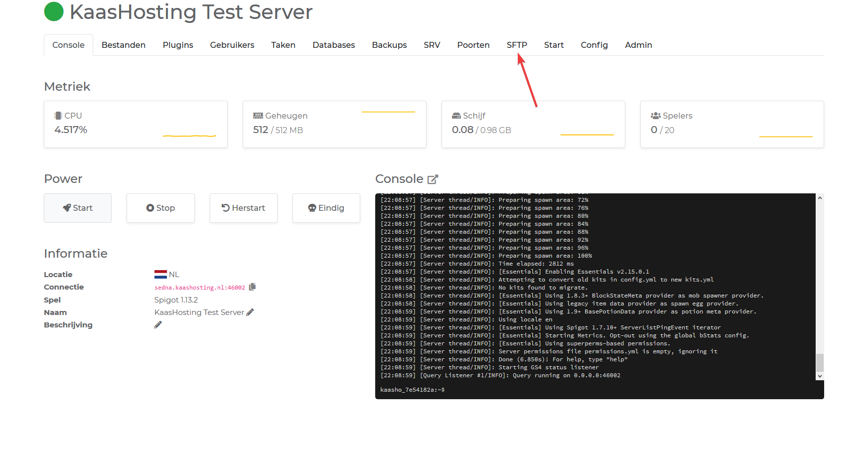868x458 pixels.
Task: Open the Bestanden tab
Action: (124, 45)
